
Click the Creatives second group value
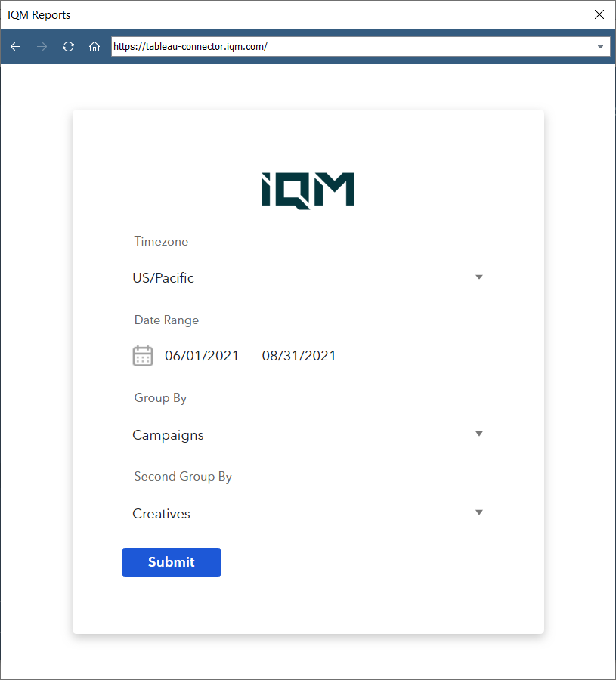161,514
